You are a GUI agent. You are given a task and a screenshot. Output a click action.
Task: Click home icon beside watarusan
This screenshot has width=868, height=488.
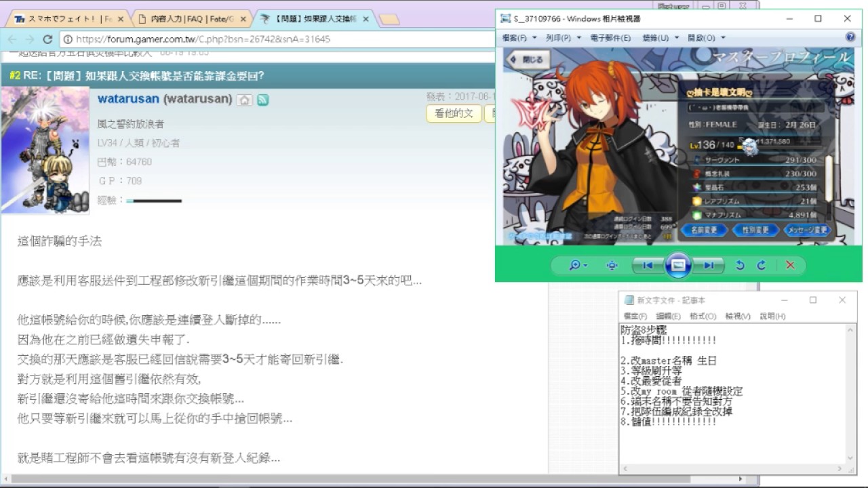coord(244,100)
